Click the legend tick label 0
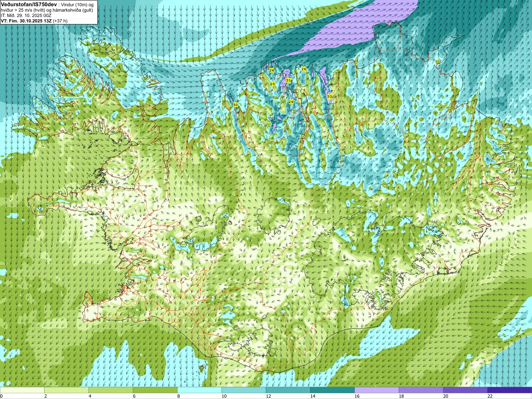Screen dimensions: 532x399 [x=1, y=396]
